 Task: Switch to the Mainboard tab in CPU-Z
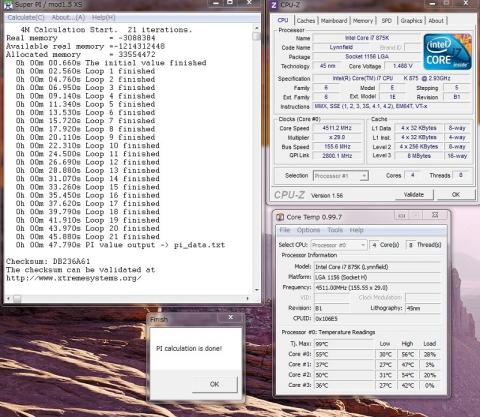pyautogui.click(x=334, y=21)
